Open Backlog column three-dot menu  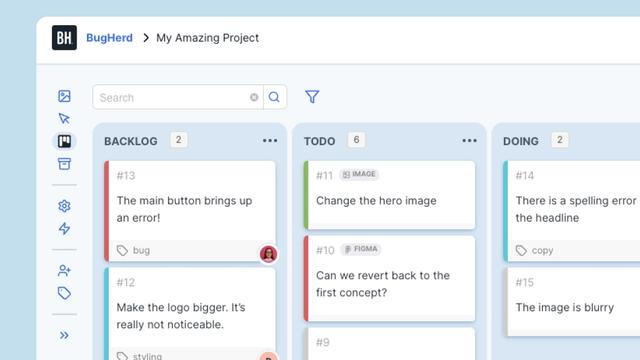pyautogui.click(x=270, y=140)
